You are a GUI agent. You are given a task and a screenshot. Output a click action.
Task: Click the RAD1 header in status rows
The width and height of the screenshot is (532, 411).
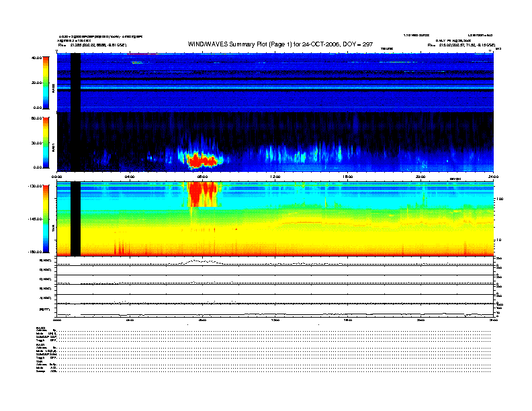click(x=40, y=345)
